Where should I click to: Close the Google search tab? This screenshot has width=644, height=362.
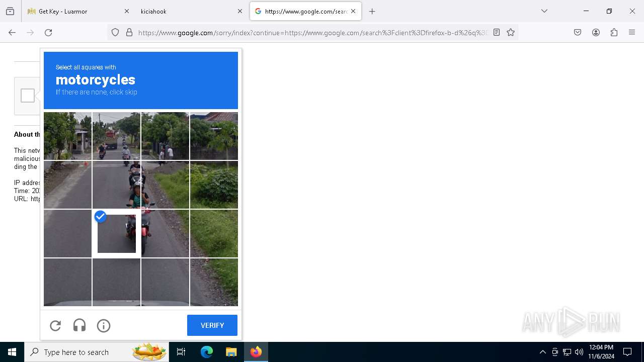click(x=353, y=11)
